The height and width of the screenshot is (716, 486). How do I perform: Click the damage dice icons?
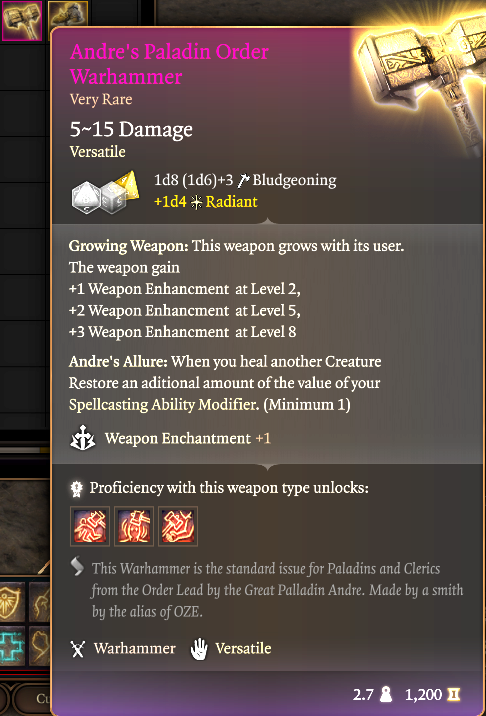point(105,192)
